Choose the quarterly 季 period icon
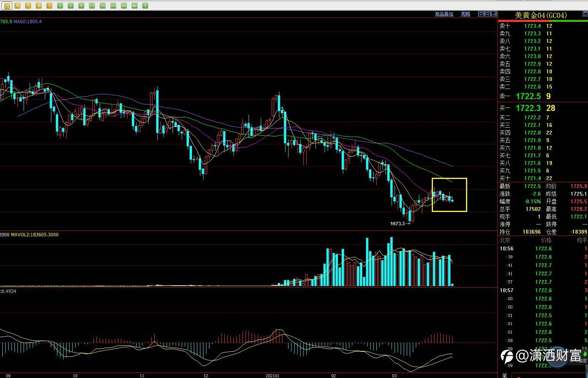Screen dimensions: 588x378 pos(39,6)
